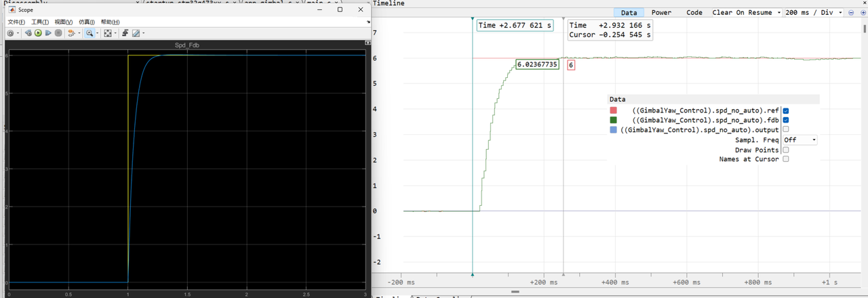The height and width of the screenshot is (298, 868).
Task: Enable the spd_no_auto.output signal checkbox
Action: point(786,129)
